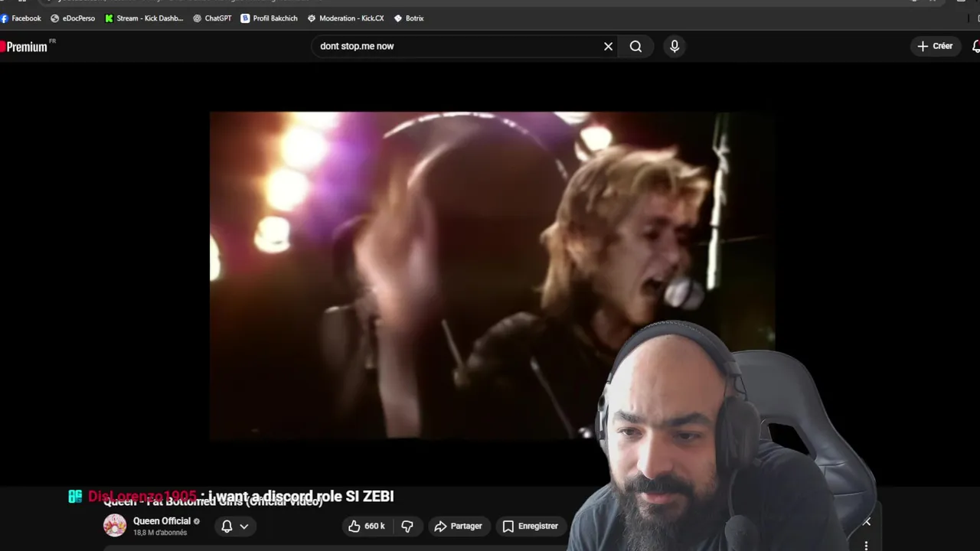The image size is (980, 551).
Task: Click the Partager share button
Action: 458,527
